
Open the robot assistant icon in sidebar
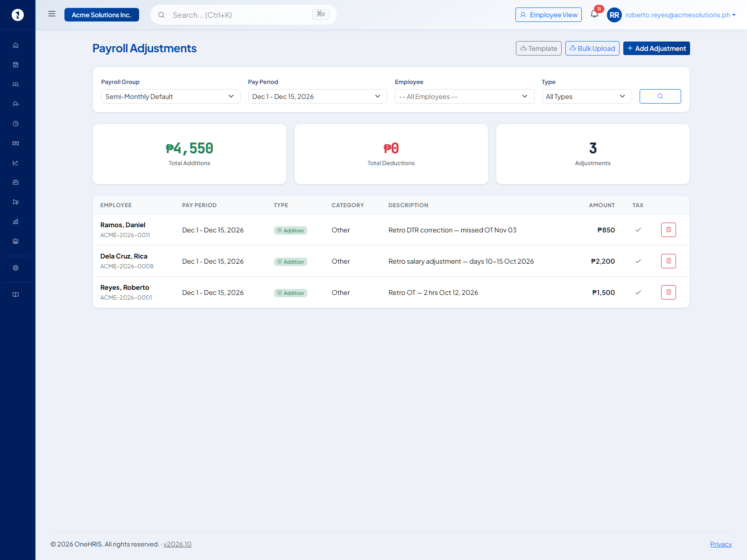click(15, 241)
